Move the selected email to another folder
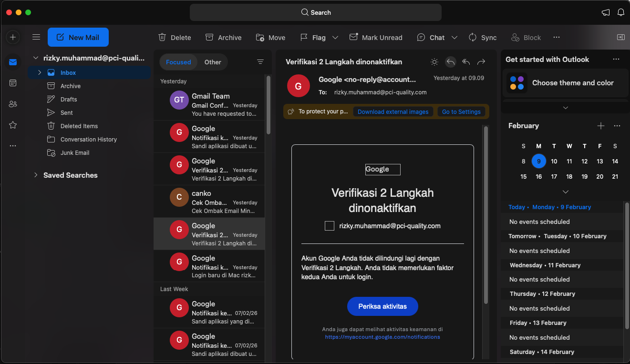The height and width of the screenshot is (364, 630). (270, 37)
